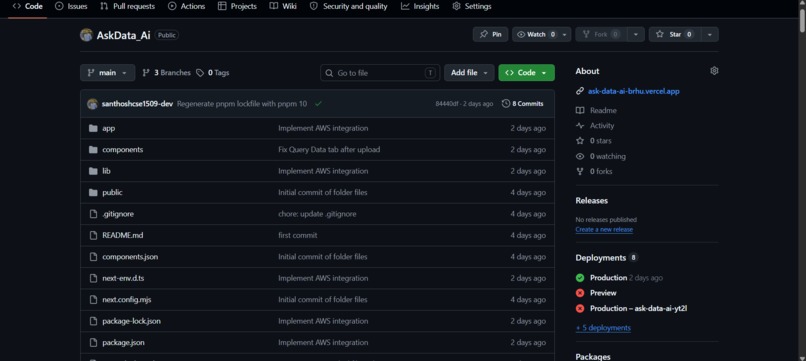Click the Watch button
The image size is (806, 361).
(x=536, y=34)
